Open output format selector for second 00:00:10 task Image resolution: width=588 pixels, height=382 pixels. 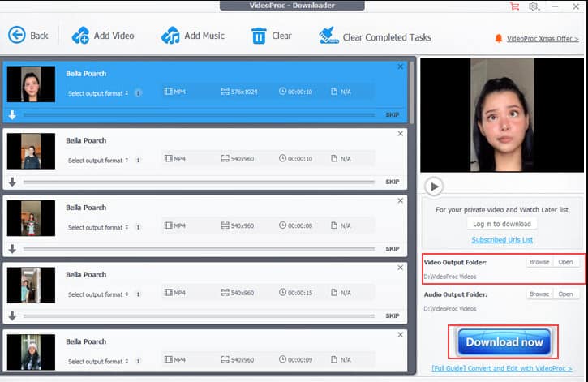click(98, 161)
